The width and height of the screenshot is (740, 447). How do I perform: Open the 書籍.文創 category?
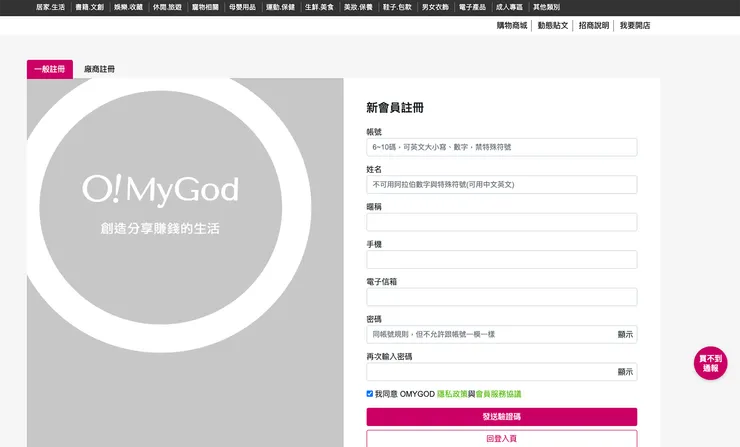[89, 7]
